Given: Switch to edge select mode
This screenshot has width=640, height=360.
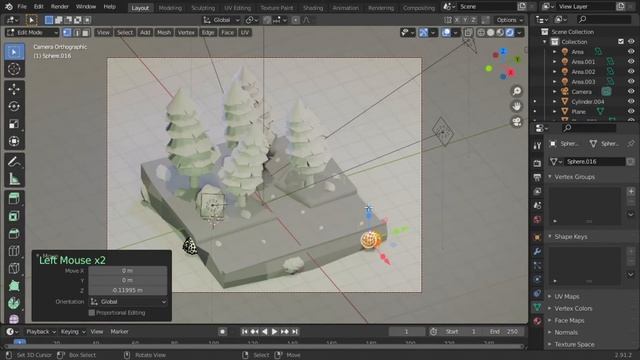Looking at the screenshot, I should point(76,33).
